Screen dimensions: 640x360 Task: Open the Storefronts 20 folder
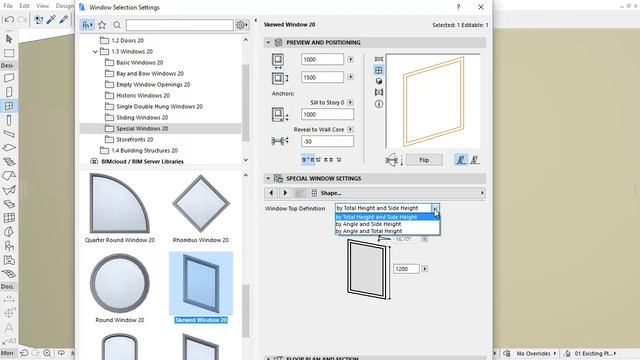pyautogui.click(x=135, y=140)
